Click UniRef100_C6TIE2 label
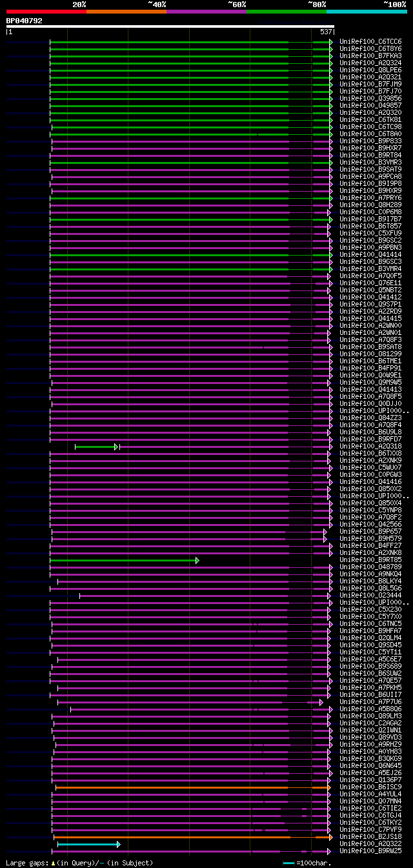Image resolution: width=413 pixels, height=868 pixels. [x=370, y=809]
